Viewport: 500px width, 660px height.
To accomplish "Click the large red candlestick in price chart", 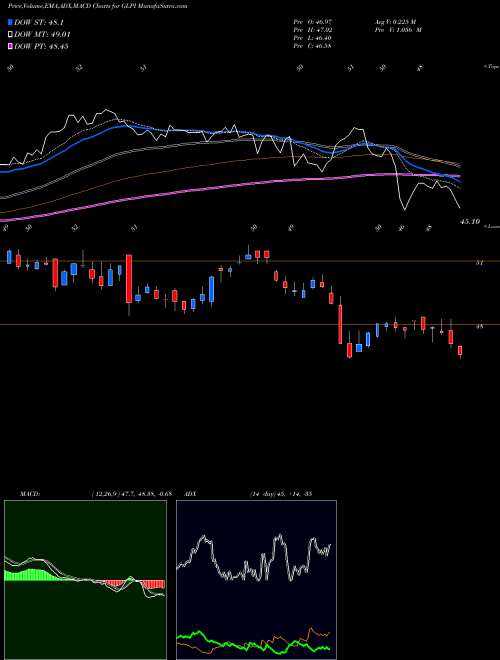I will coord(129,279).
